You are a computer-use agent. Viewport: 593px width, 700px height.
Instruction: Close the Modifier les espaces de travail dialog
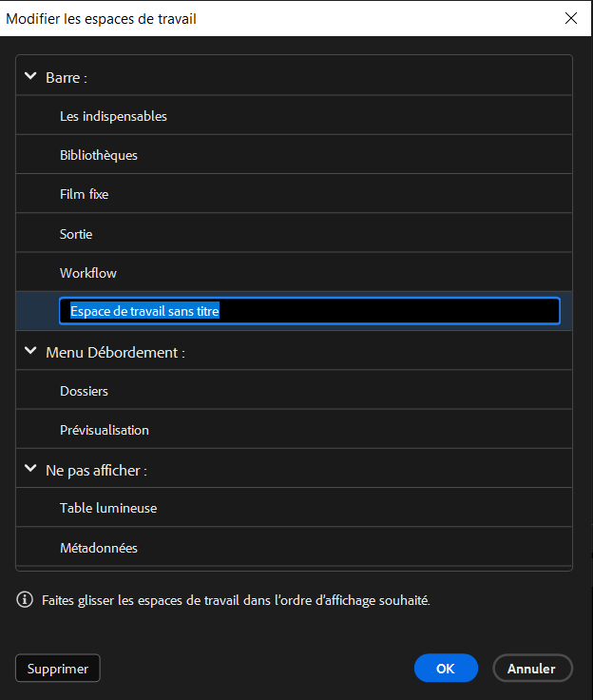click(x=570, y=18)
